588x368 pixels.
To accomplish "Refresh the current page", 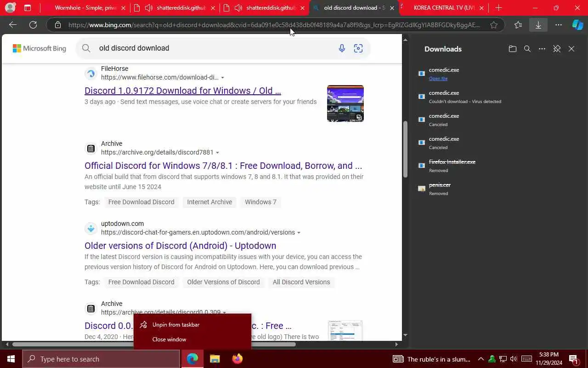I will point(33,25).
